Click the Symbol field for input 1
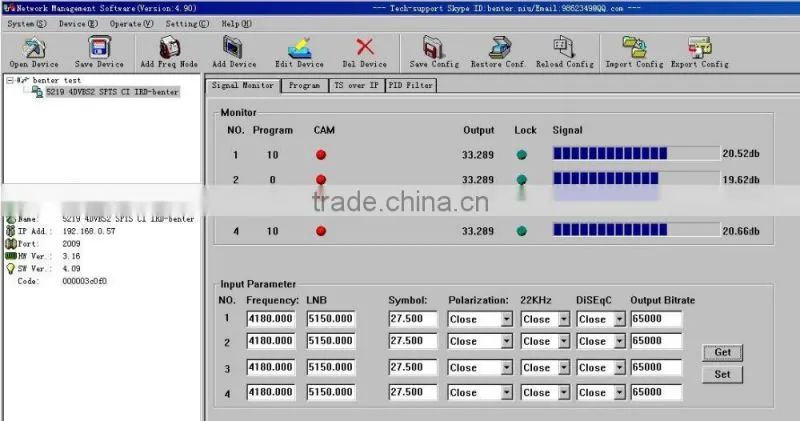The height and width of the screenshot is (421, 800). 412,319
